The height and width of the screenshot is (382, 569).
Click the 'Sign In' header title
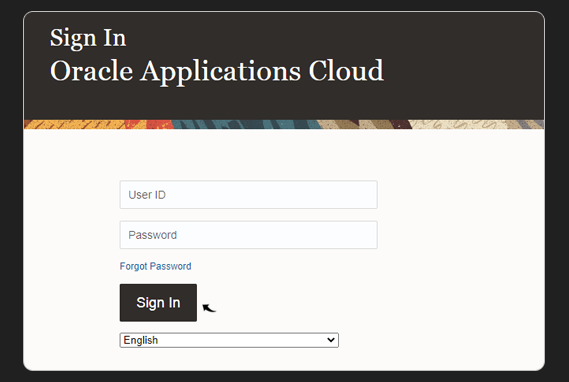pyautogui.click(x=88, y=38)
